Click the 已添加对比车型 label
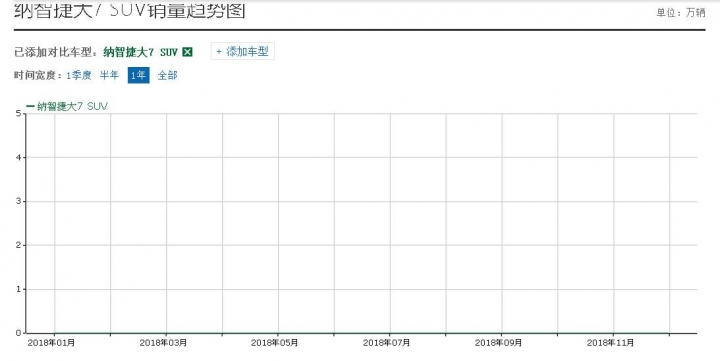This screenshot has width=720, height=362. coord(56,52)
